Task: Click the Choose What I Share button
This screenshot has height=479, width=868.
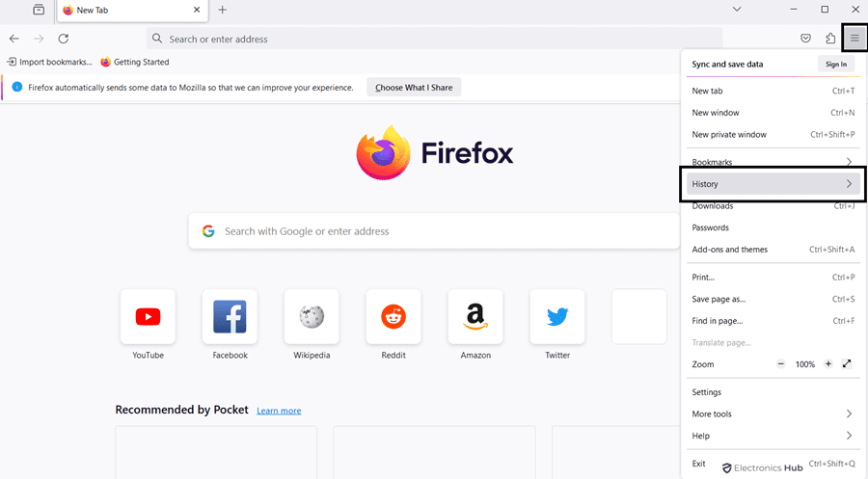Action: [414, 88]
